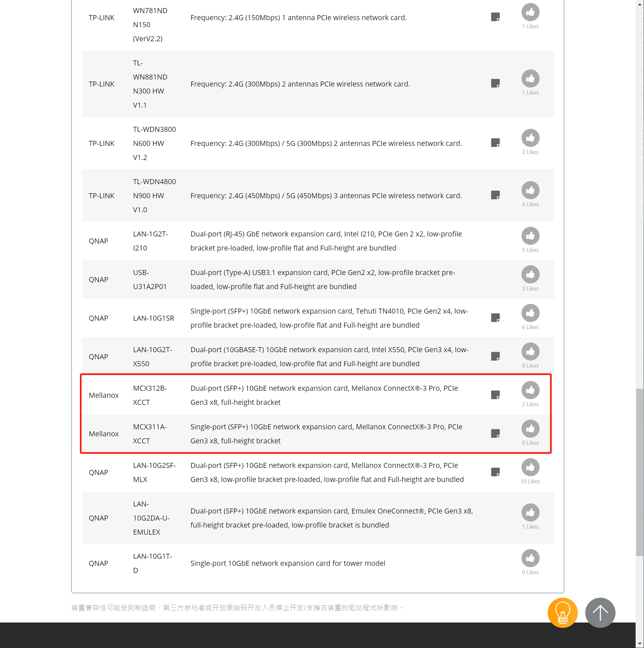
Task: Click QNAP brand in the LAN-10G1SR row
Action: (x=98, y=318)
